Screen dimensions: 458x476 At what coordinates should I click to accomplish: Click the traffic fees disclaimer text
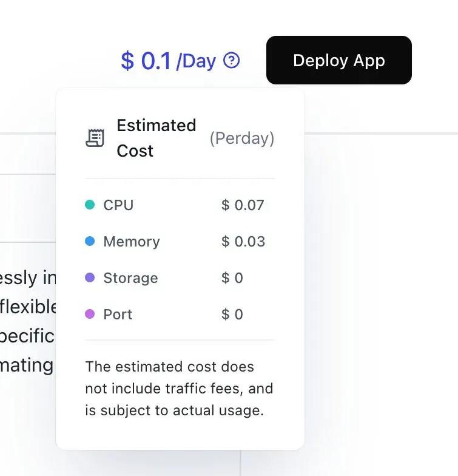[179, 389]
